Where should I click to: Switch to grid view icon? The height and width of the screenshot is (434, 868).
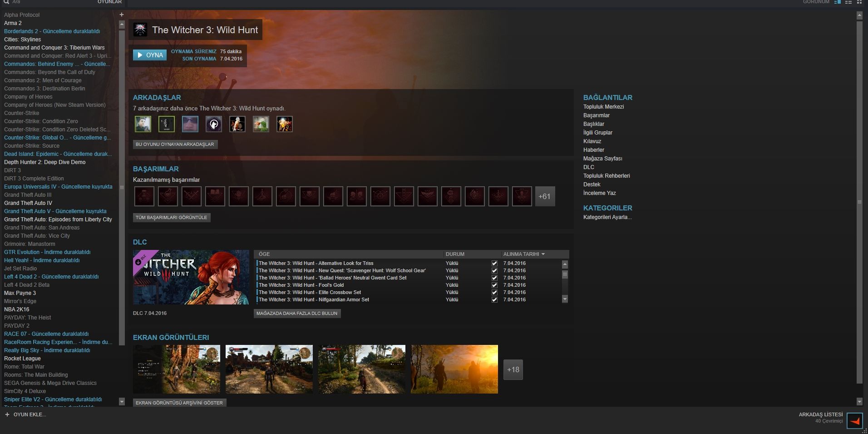[x=859, y=2]
